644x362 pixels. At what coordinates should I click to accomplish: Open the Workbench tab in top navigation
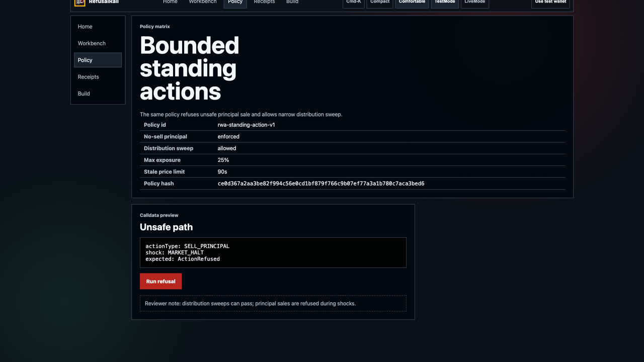coord(203,2)
